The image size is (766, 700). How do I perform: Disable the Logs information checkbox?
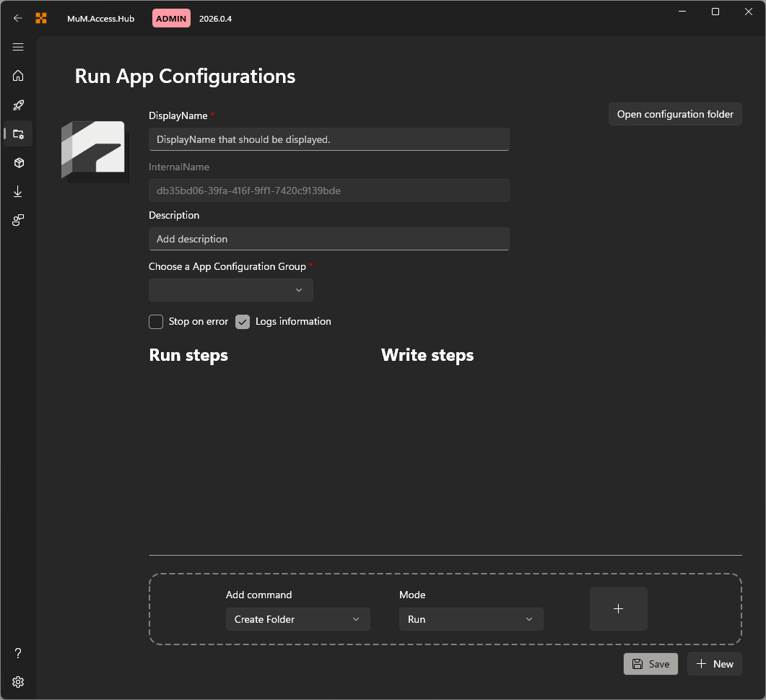coord(243,321)
